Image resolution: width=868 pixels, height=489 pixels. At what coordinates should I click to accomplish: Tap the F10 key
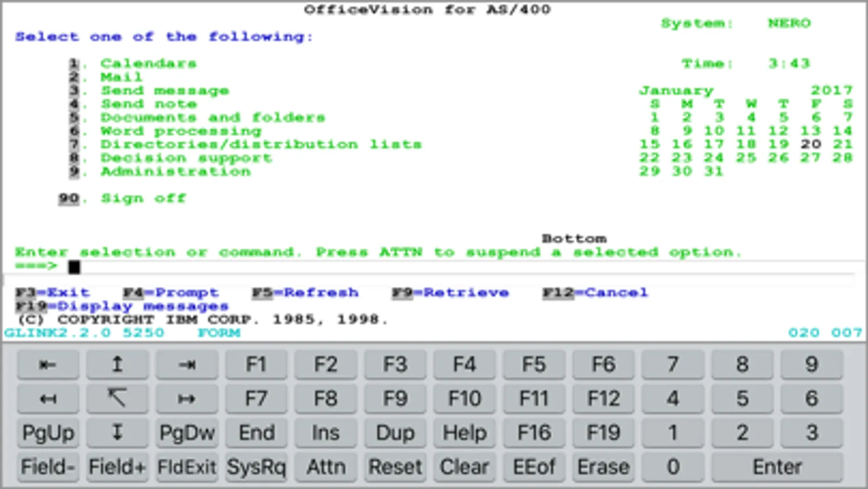pos(465,399)
